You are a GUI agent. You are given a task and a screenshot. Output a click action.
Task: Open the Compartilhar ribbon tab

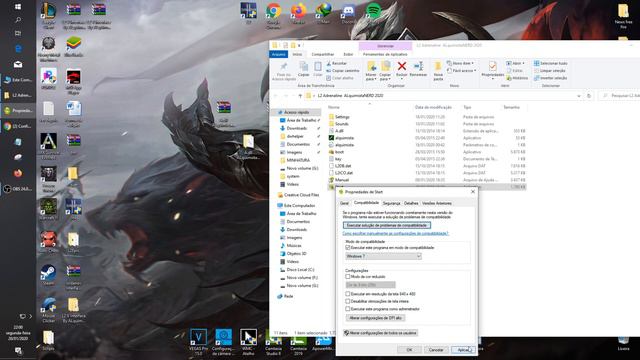(323, 54)
